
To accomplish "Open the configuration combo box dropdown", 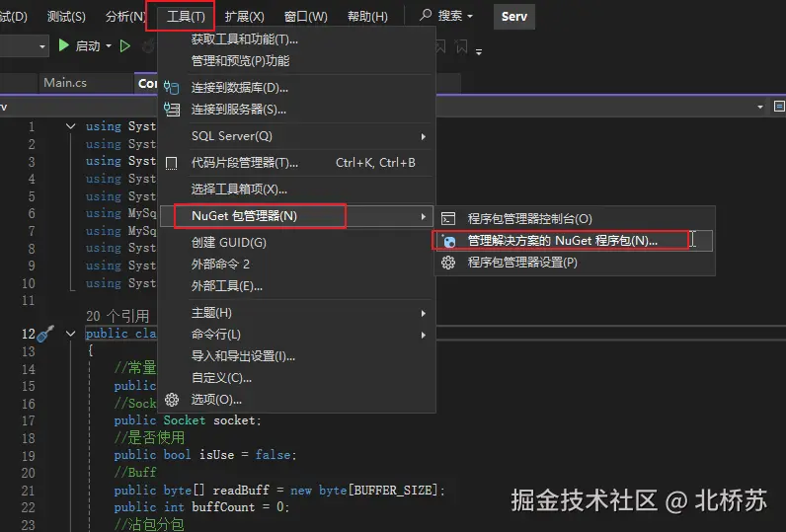I will [x=42, y=46].
